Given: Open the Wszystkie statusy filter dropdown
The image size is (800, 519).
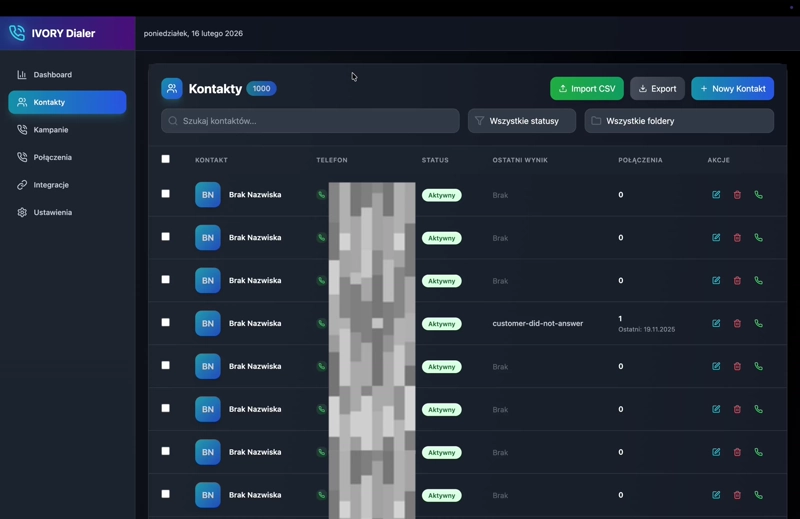Looking at the screenshot, I should [x=522, y=121].
